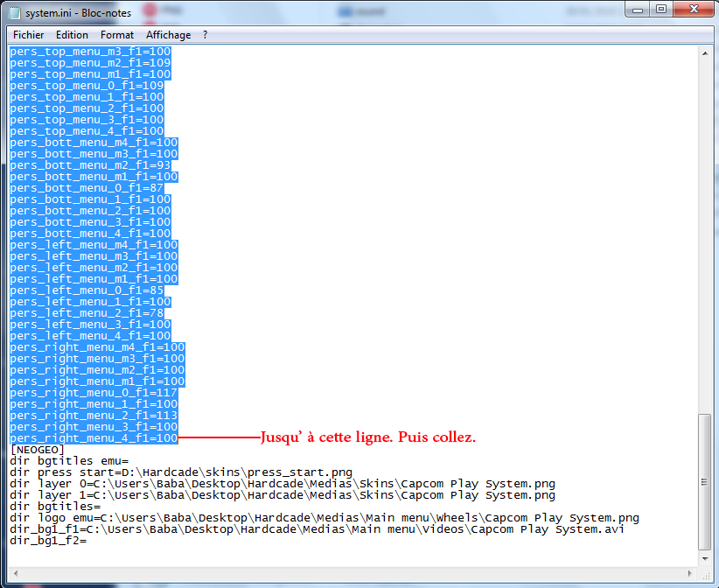Place cursor on the [NEOGEO] line

37,450
